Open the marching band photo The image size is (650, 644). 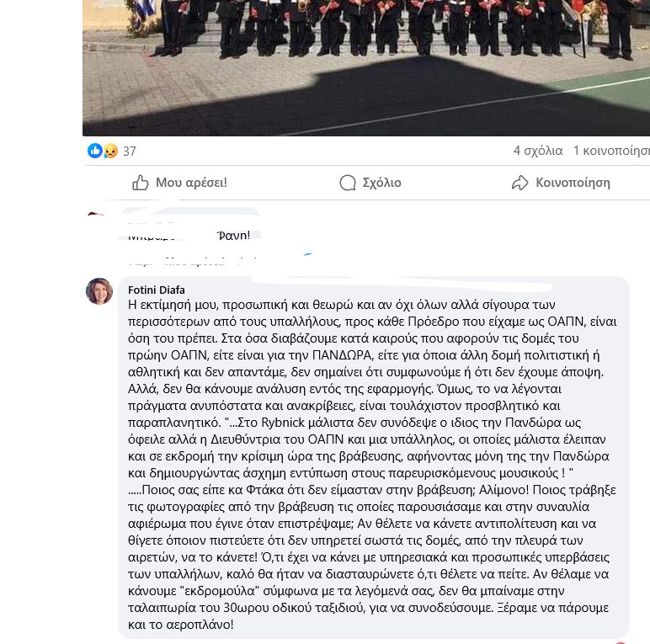(x=366, y=68)
